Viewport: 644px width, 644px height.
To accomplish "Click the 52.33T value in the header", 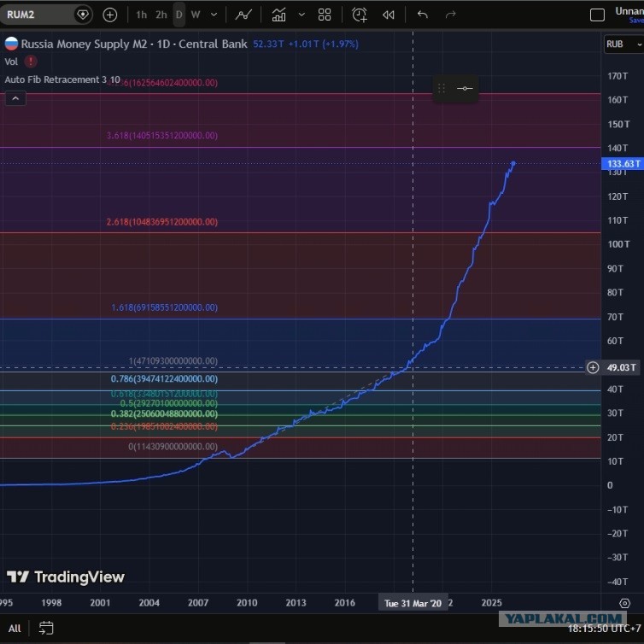I will [x=268, y=44].
